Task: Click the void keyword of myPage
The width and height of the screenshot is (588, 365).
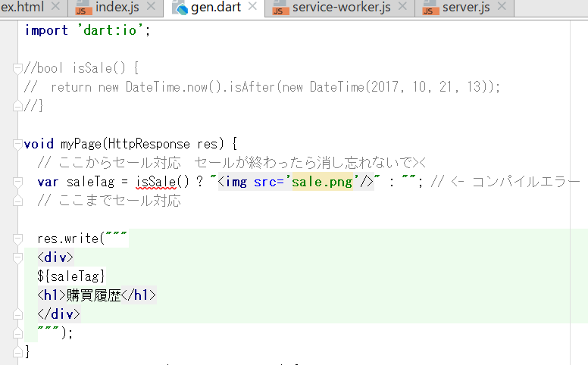Action: pyautogui.click(x=39, y=144)
